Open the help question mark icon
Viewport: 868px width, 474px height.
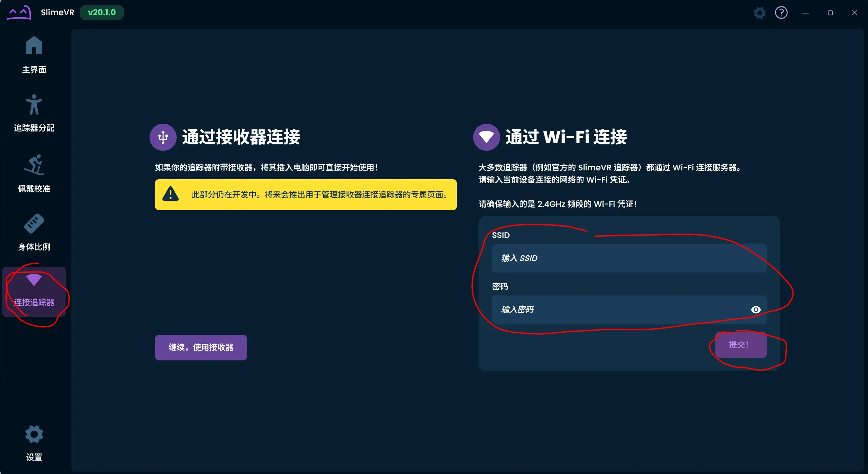point(781,13)
